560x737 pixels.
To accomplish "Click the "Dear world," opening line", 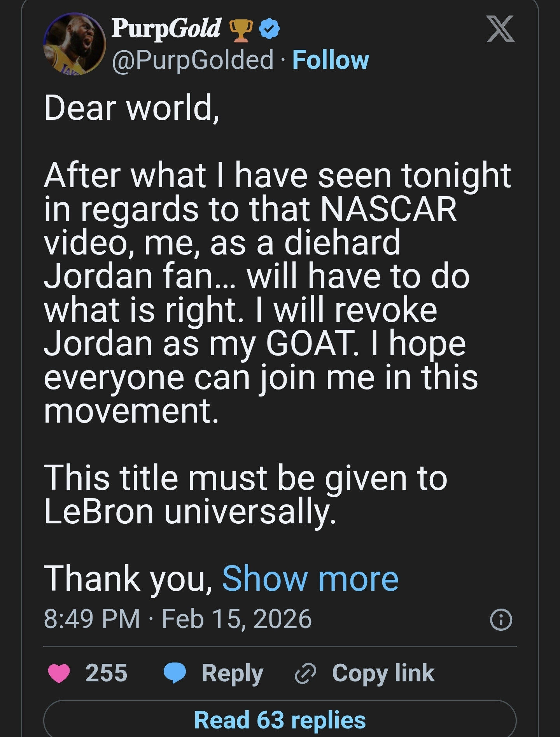I will 132,108.
